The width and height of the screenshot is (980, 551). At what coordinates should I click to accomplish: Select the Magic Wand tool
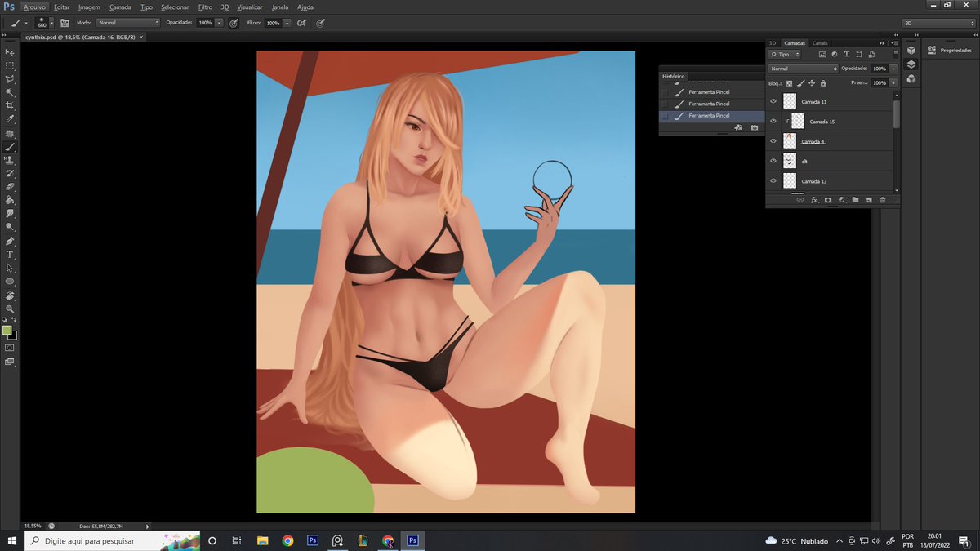tap(10, 92)
